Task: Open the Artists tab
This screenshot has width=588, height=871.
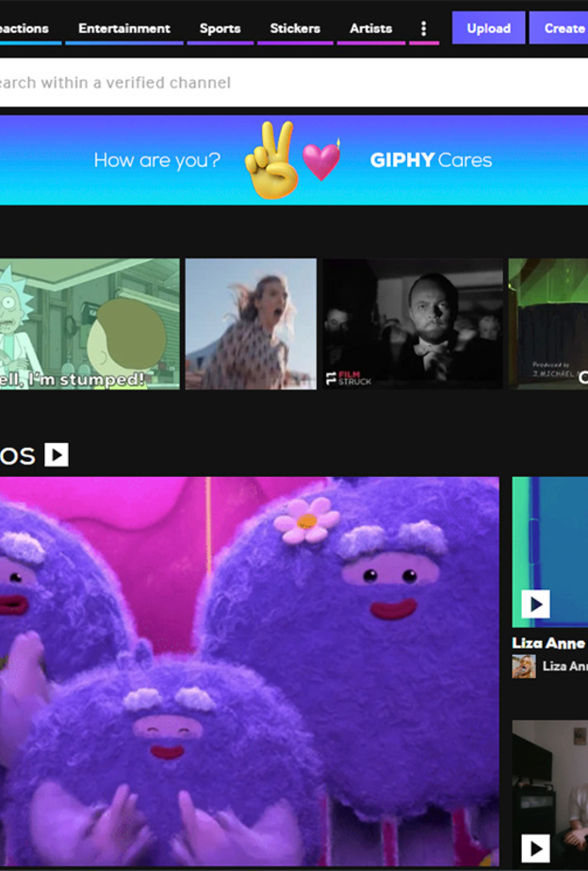Action: [370, 28]
